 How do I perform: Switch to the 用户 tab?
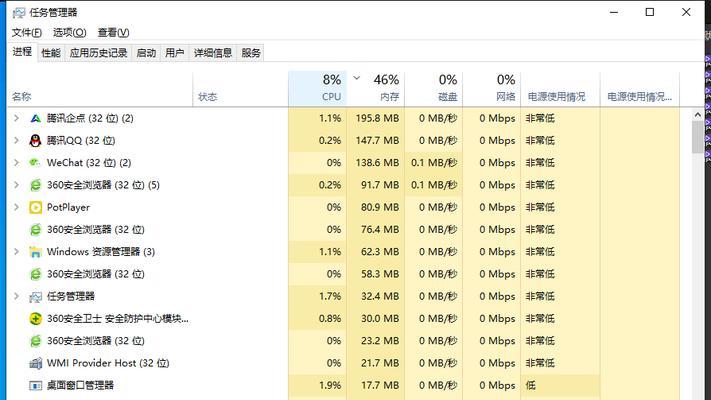click(175, 53)
